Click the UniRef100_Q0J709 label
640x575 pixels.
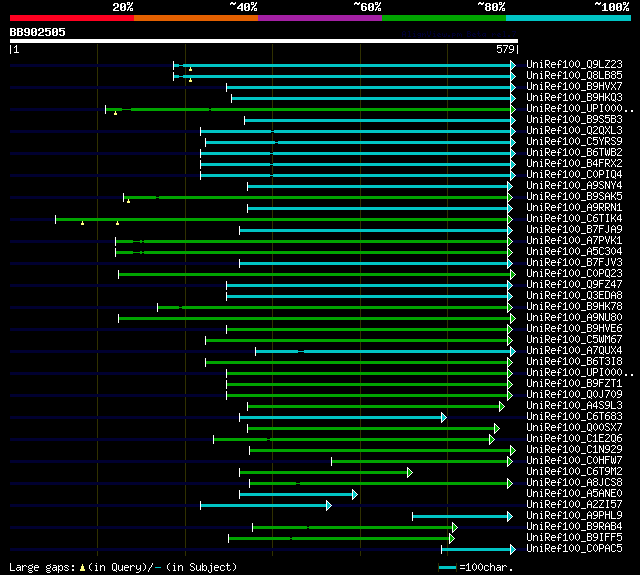coord(574,395)
